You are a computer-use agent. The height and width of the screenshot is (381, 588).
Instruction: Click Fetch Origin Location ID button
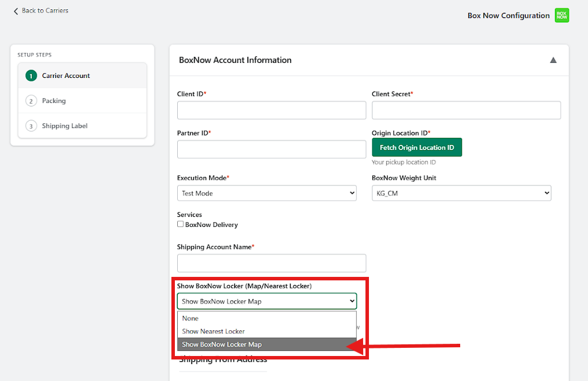click(417, 148)
